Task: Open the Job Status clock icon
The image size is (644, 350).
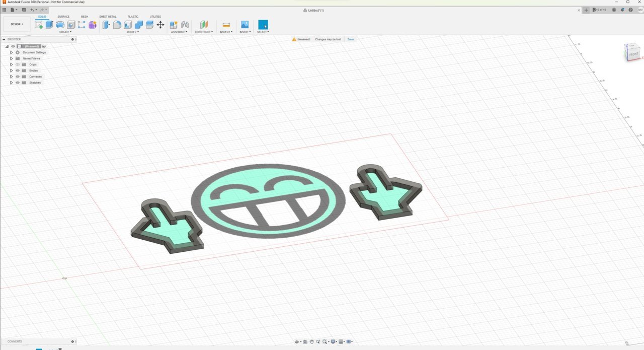Action: pos(614,10)
